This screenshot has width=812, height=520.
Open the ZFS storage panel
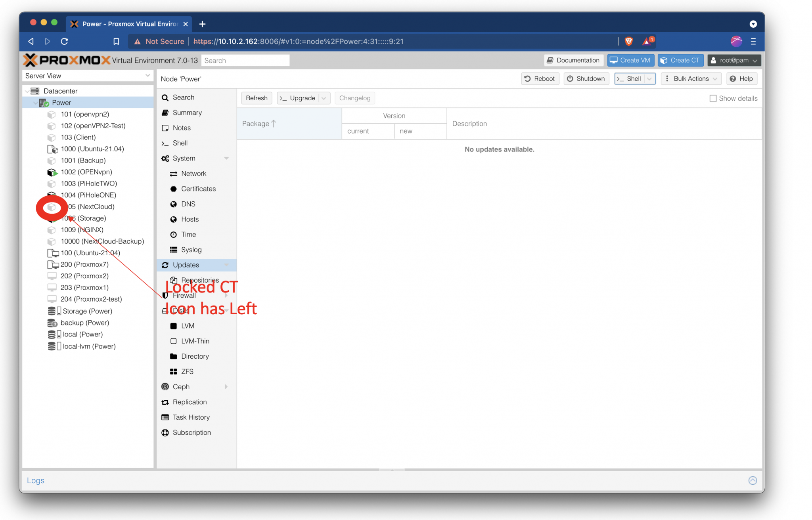pos(186,371)
